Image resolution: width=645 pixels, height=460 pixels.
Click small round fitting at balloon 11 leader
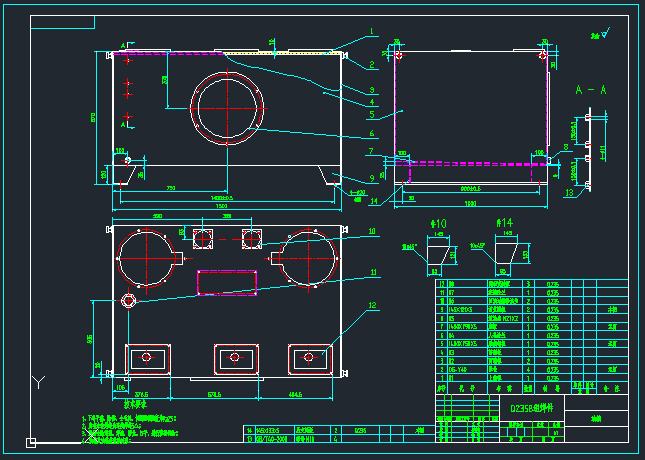coord(128,301)
